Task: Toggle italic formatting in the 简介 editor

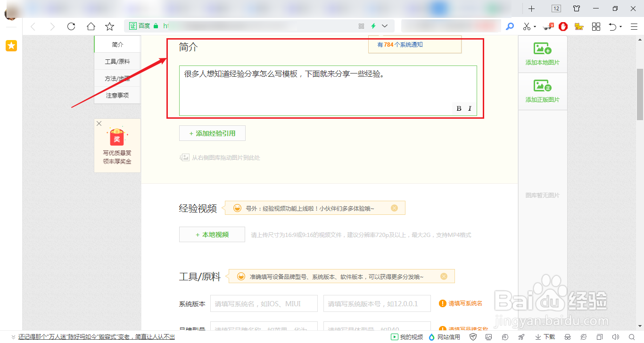Action: (469, 108)
